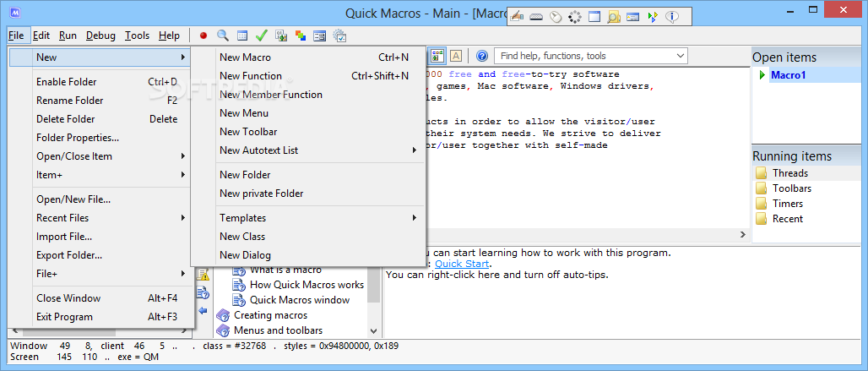
Task: Click the help document icon in left strip
Action: [203, 293]
